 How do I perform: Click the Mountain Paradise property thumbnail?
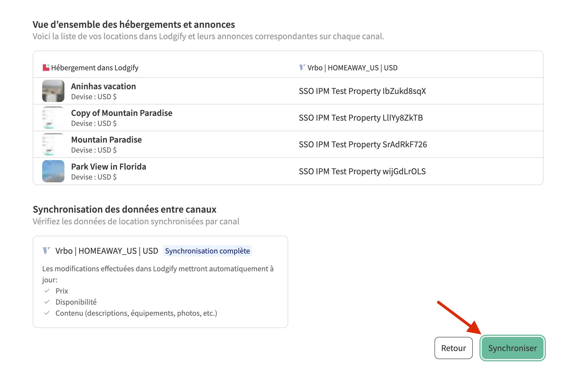point(53,144)
